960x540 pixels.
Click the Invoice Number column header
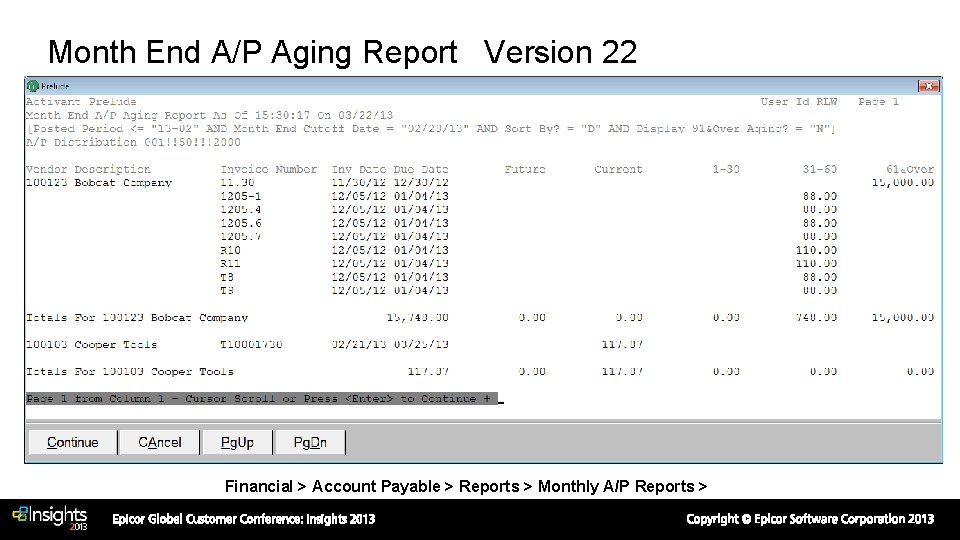tap(269, 169)
